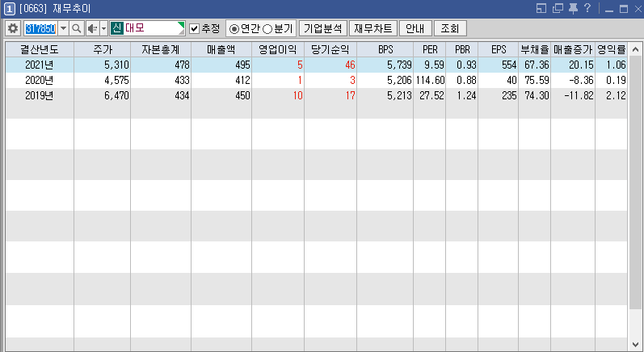
Task: Click the 주가 column header
Action: (x=103, y=49)
